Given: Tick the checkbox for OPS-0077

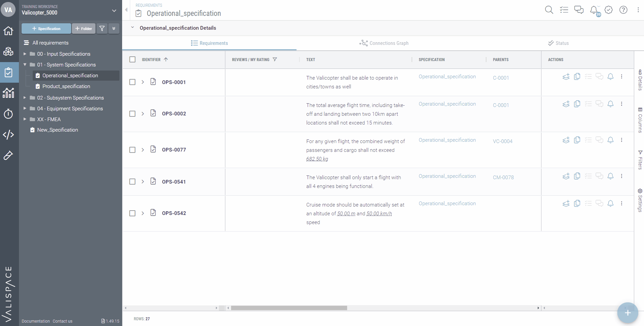Looking at the screenshot, I should [133, 150].
